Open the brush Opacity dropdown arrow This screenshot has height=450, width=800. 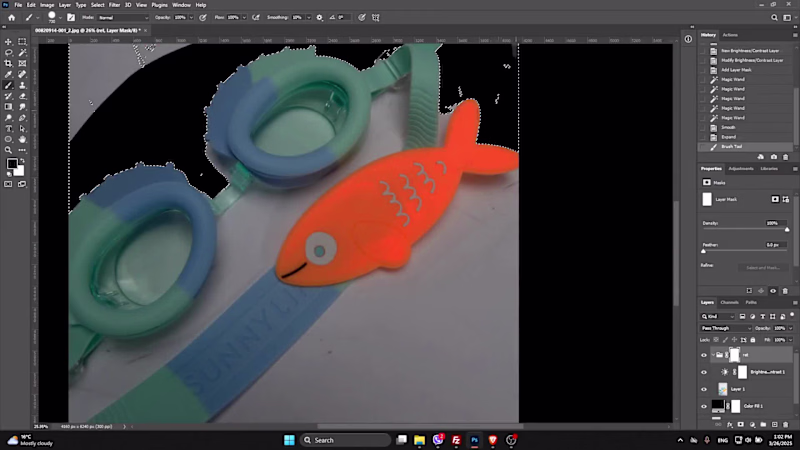191,17
